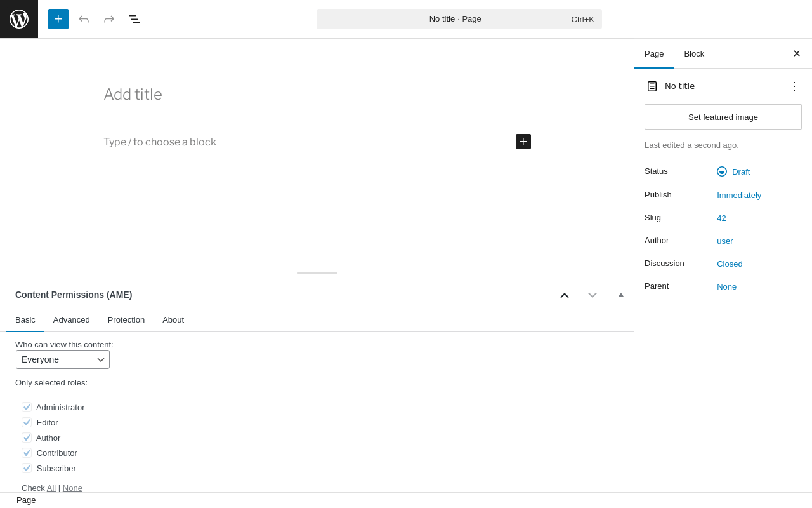Toggle the Subscriber role checkbox

tap(27, 468)
